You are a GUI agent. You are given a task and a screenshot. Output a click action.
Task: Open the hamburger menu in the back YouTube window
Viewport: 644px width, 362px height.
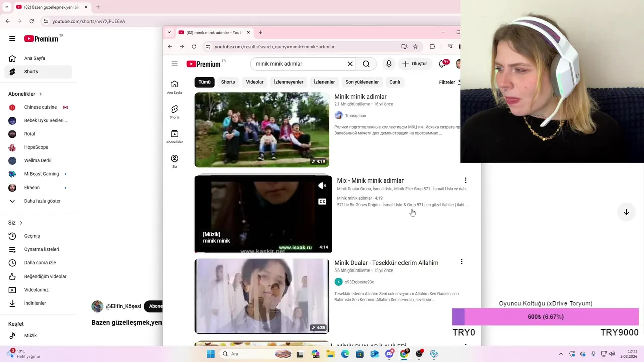[x=12, y=39]
